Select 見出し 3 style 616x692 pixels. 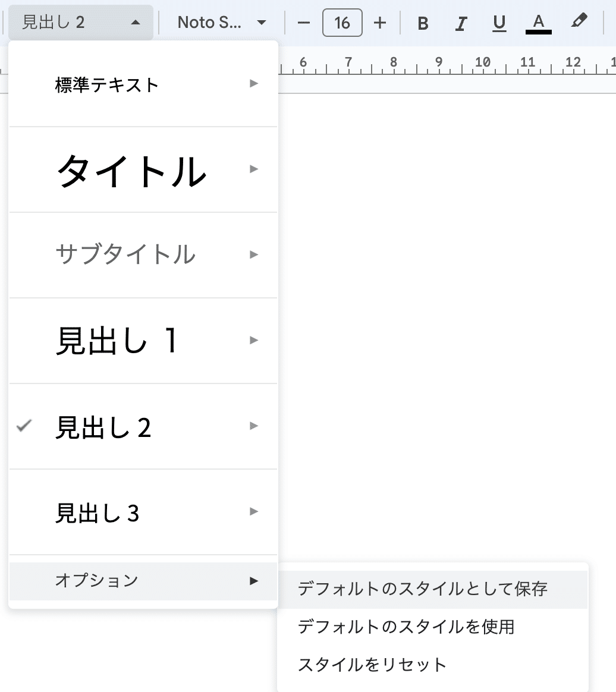143,512
